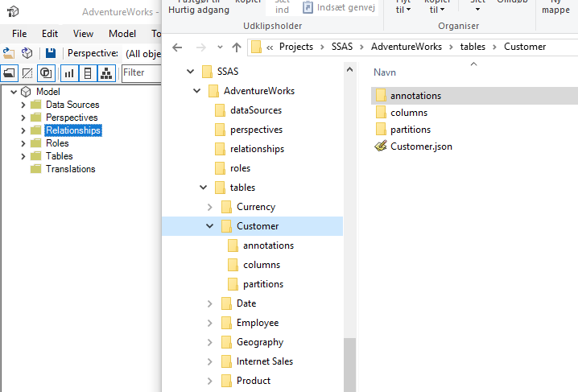Toggle show hidden objects button
578x392 pixels.
tap(27, 73)
